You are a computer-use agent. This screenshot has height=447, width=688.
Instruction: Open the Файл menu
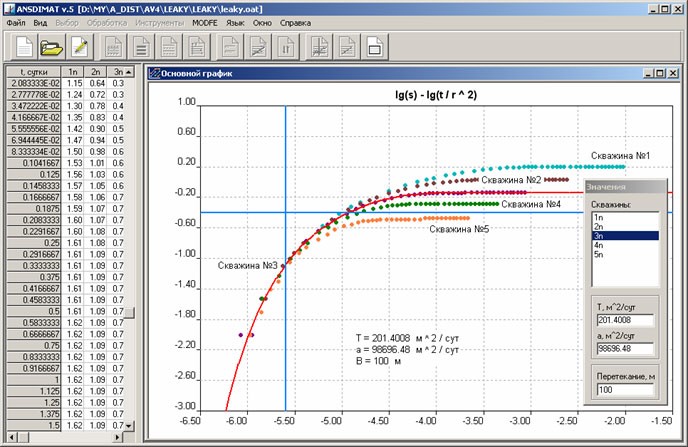(x=16, y=23)
